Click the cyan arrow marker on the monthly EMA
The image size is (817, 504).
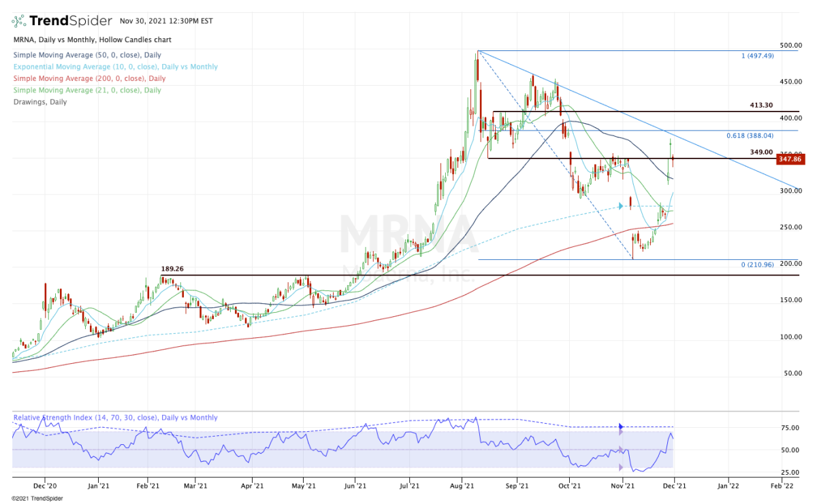pos(621,205)
